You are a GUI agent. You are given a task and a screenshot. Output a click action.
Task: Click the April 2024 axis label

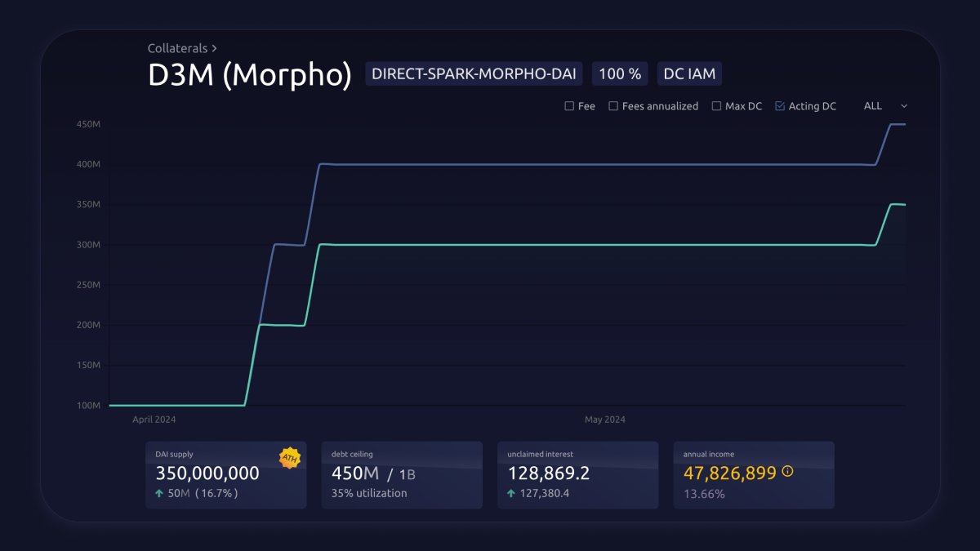coord(154,420)
